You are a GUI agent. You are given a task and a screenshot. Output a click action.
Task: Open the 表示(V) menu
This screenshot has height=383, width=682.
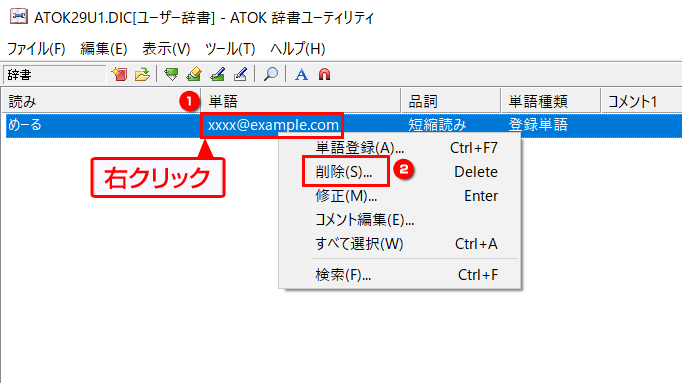point(166,49)
